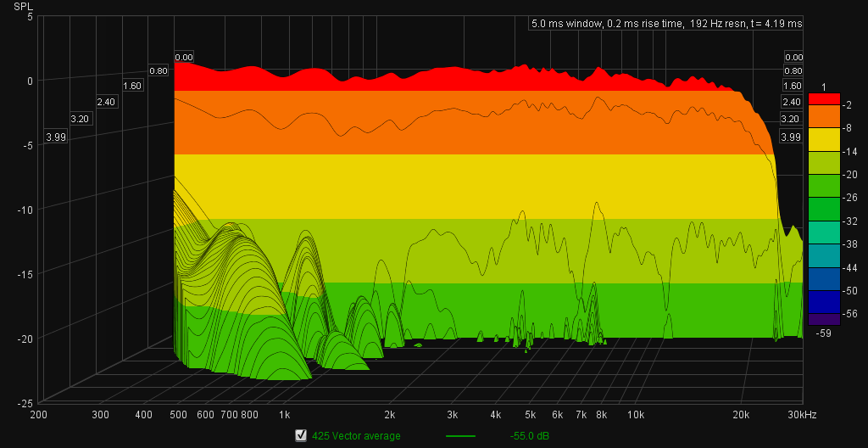The width and height of the screenshot is (868, 448).
Task: Click the -26 value on the color scale
Action: click(x=850, y=198)
